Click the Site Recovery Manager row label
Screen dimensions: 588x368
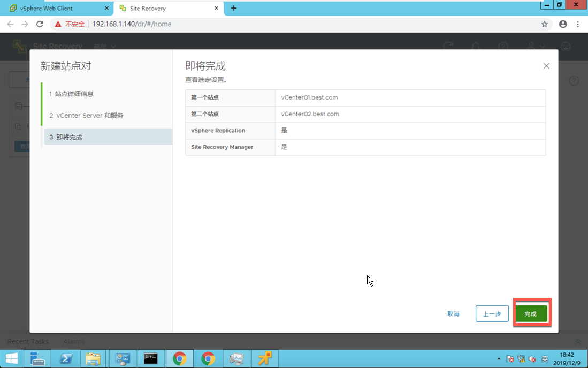point(222,147)
